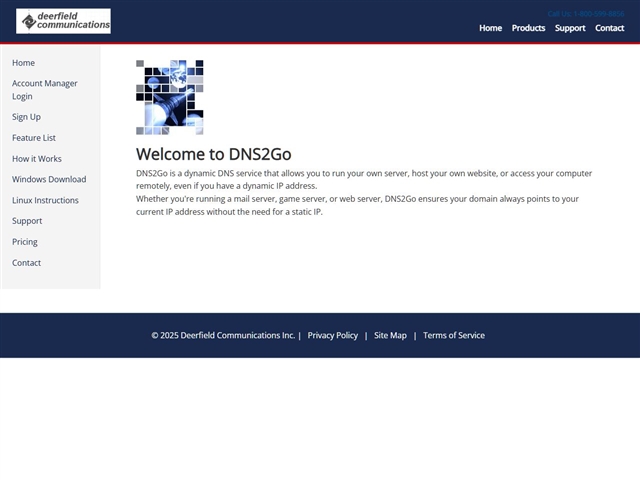Open Products in the top navigation
This screenshot has height=480, width=640.
coord(528,28)
